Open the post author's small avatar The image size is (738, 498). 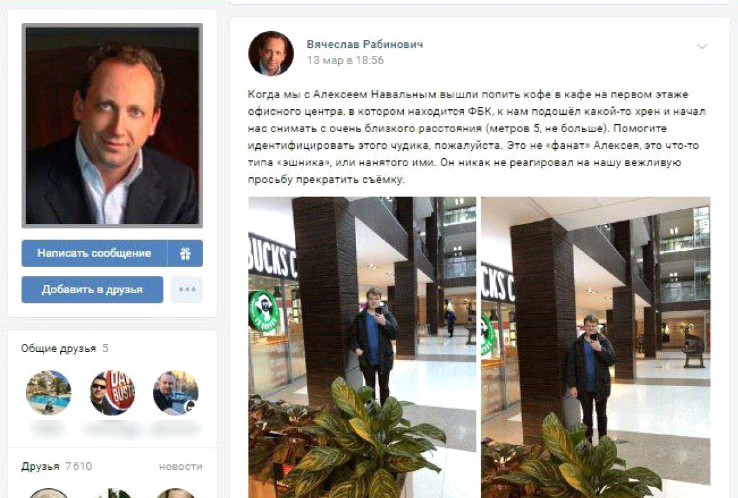point(271,53)
